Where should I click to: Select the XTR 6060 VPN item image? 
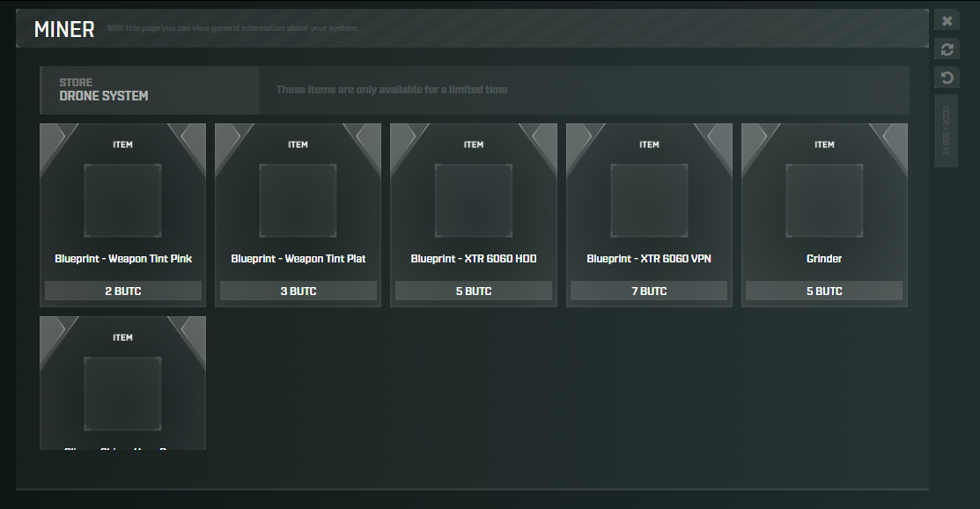click(x=649, y=201)
